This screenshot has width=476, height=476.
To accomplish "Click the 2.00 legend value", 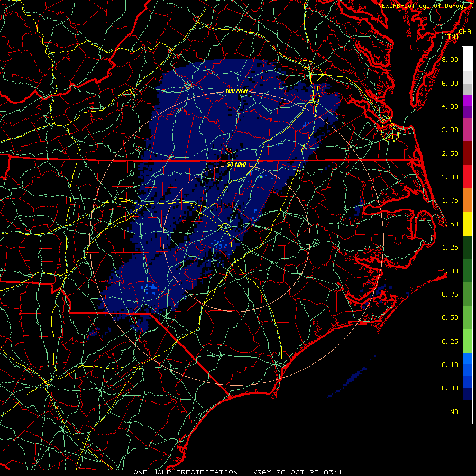I will [450, 177].
